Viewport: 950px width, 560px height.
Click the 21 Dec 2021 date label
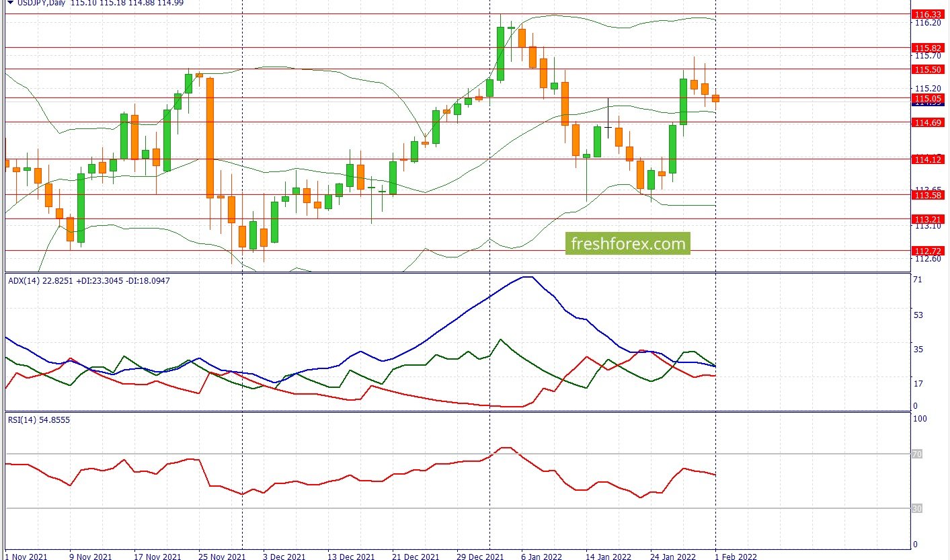pos(415,557)
